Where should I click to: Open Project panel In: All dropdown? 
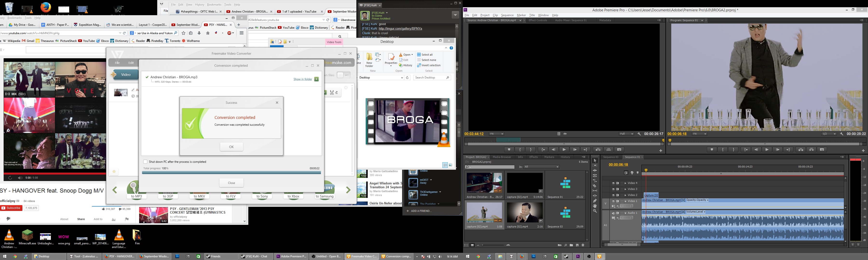tap(542, 167)
